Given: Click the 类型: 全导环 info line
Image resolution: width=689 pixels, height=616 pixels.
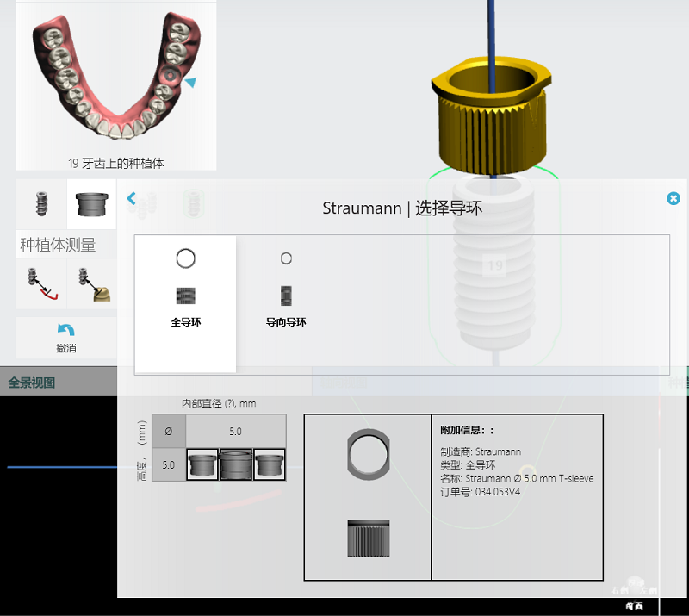Looking at the screenshot, I should (x=468, y=464).
